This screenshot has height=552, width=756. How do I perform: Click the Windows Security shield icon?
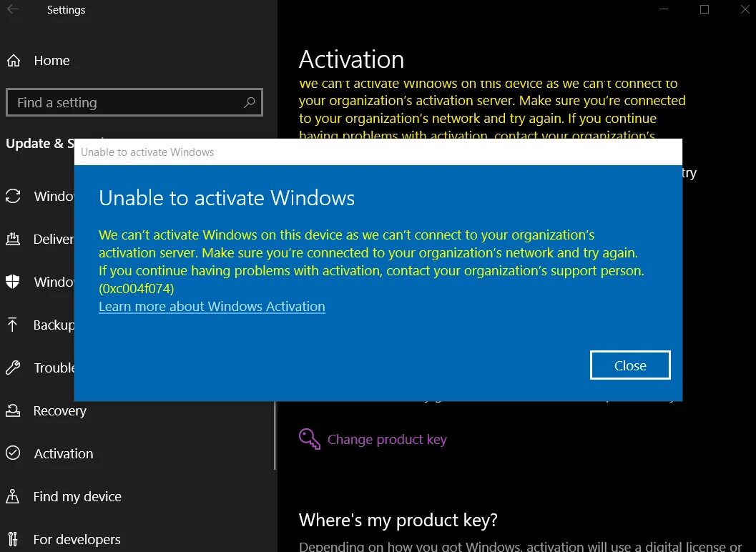point(13,282)
